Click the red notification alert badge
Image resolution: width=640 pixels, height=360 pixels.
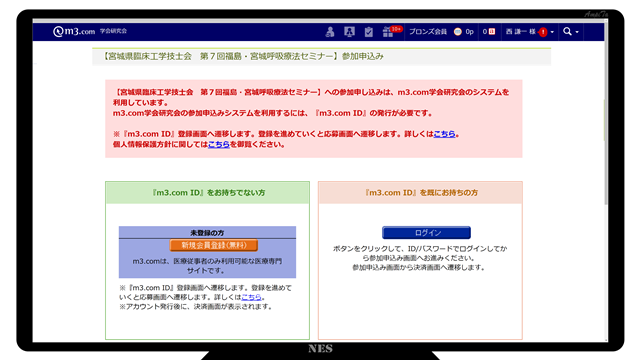coord(543,32)
